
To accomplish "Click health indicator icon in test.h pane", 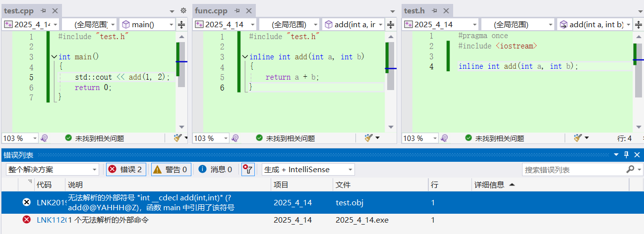I will 444,139.
